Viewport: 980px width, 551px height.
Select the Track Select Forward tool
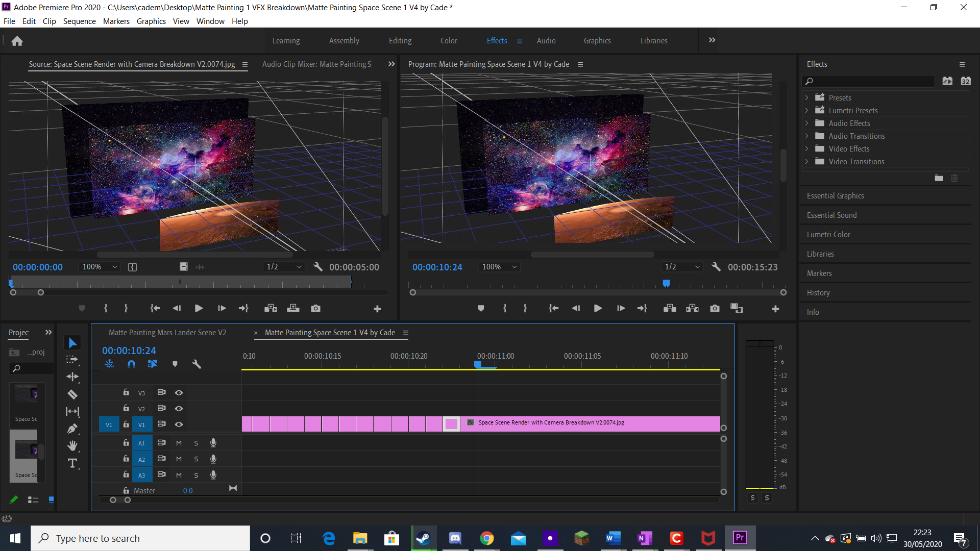[72, 360]
